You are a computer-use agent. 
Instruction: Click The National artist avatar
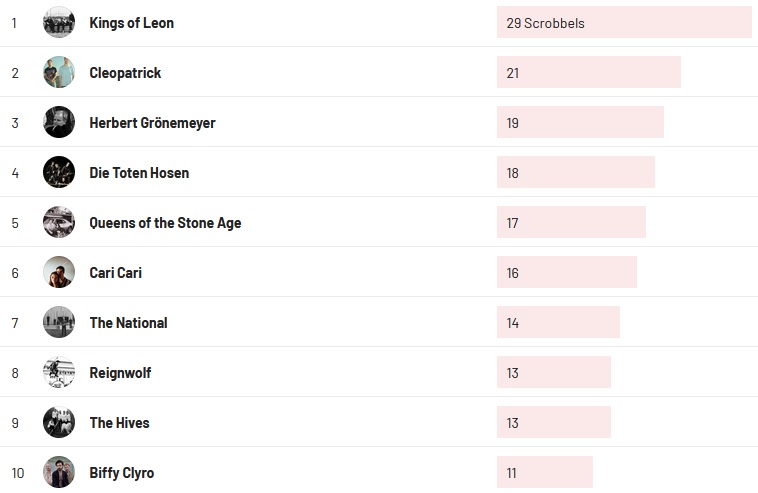59,322
